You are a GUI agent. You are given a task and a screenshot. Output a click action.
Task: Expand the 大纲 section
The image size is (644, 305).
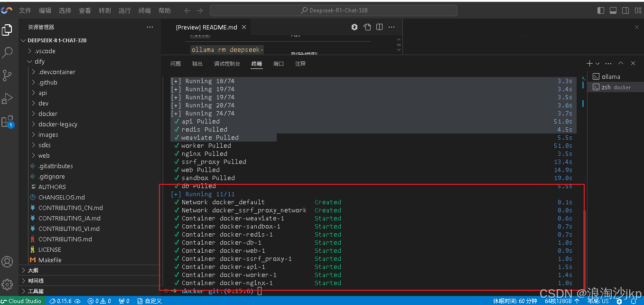[90, 270]
